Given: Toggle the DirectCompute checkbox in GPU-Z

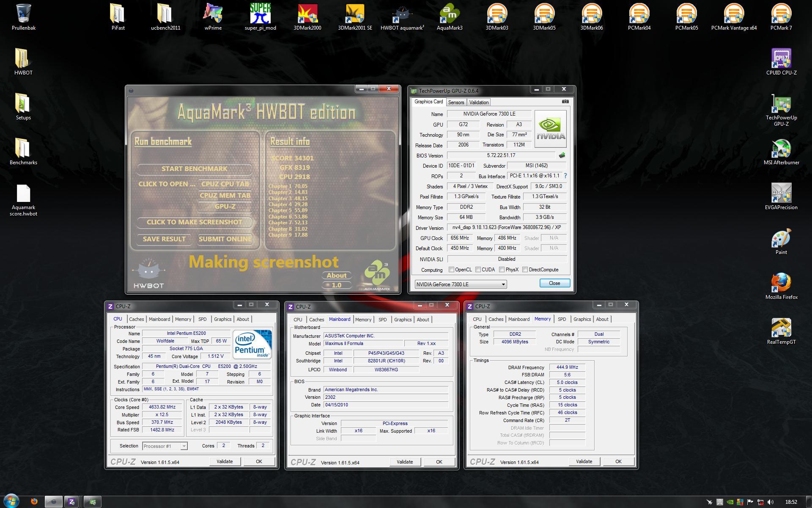Looking at the screenshot, I should pyautogui.click(x=525, y=270).
